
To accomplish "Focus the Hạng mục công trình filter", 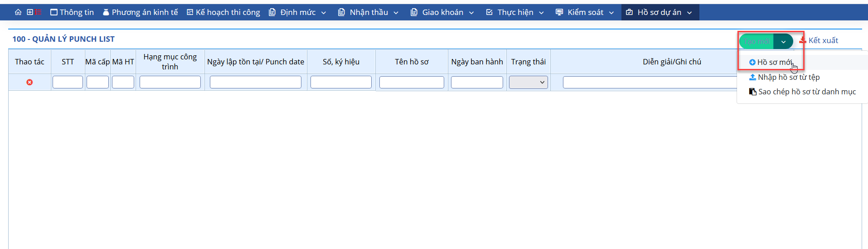I will (170, 82).
